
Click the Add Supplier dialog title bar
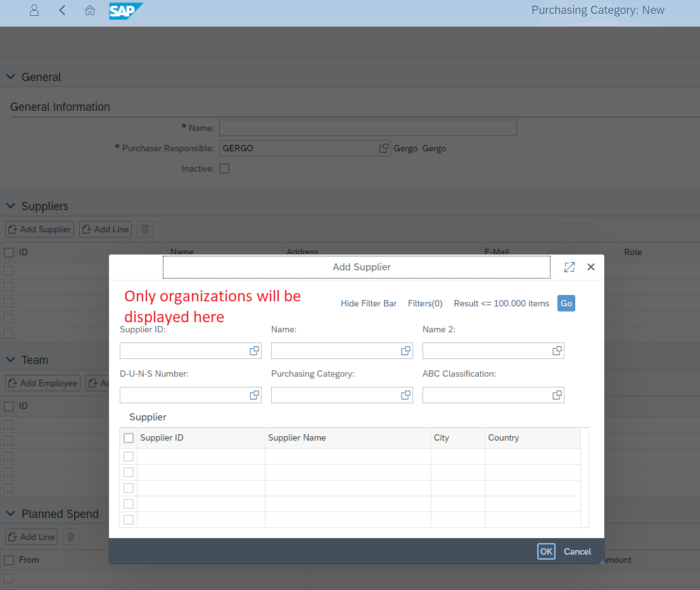[356, 267]
